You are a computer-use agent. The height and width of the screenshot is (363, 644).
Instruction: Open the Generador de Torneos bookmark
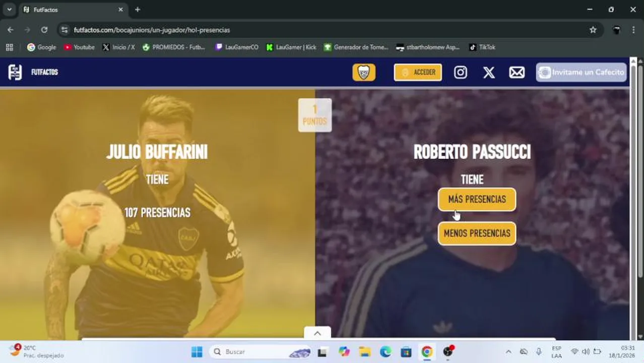[x=356, y=47]
